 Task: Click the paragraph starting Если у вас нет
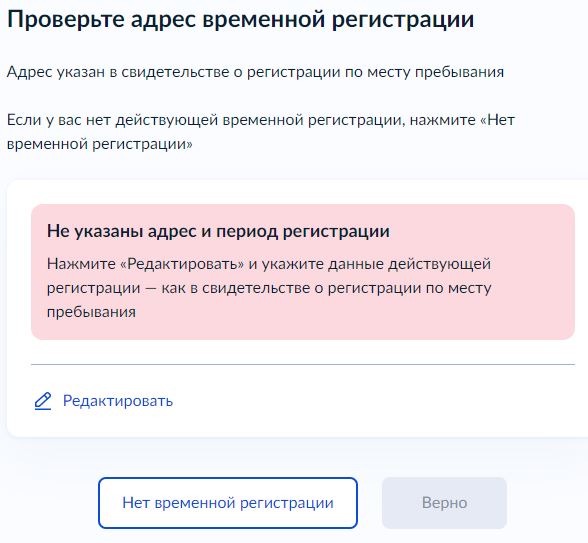pyautogui.click(x=261, y=132)
